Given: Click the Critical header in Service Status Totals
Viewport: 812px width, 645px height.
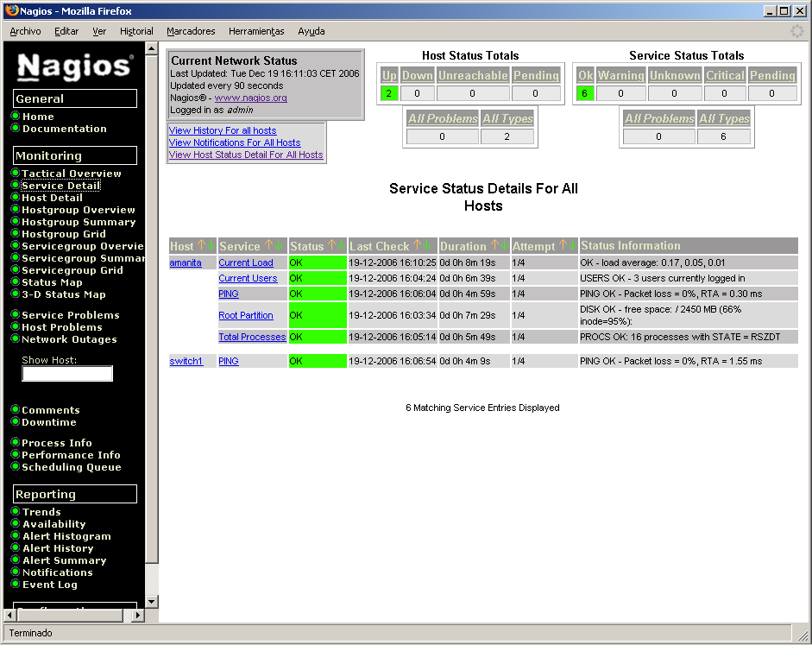Looking at the screenshot, I should [725, 76].
